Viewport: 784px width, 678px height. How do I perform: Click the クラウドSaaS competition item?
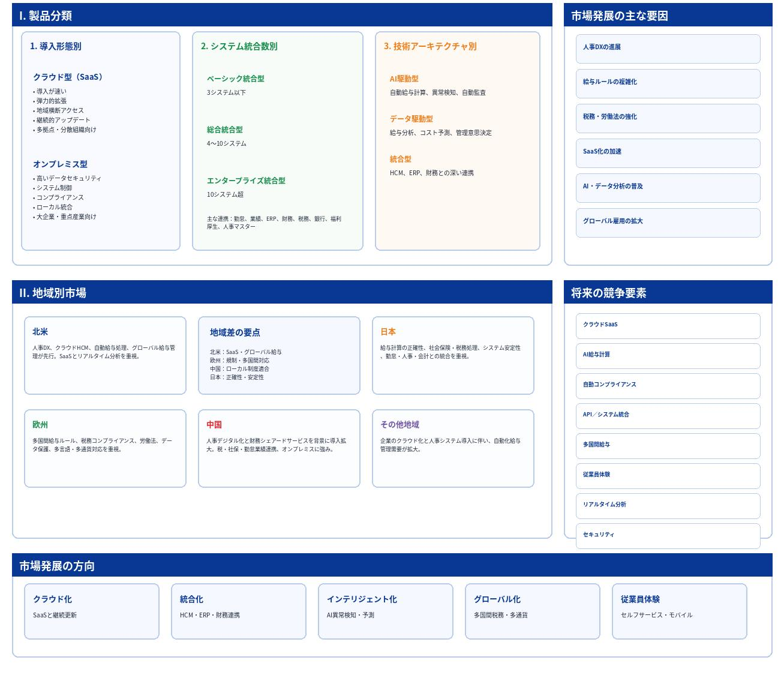pos(668,326)
